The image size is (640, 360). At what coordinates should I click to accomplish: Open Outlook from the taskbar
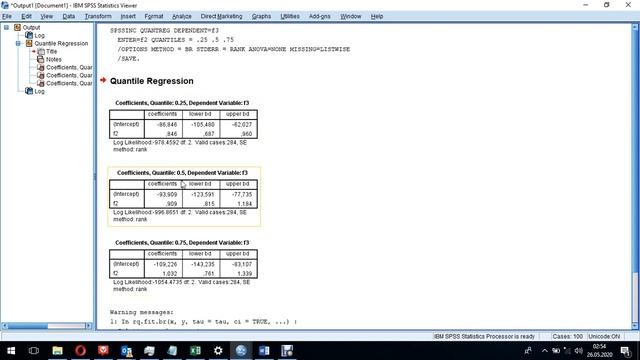click(127, 351)
